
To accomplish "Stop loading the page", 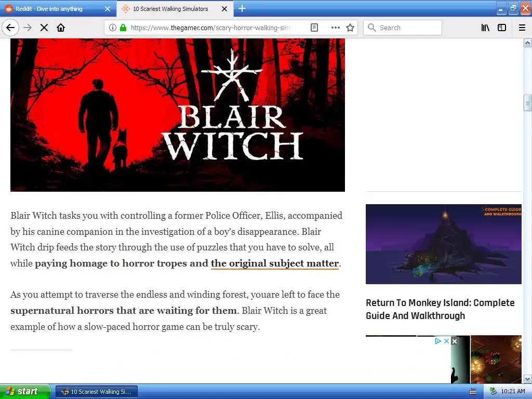I will [x=44, y=28].
